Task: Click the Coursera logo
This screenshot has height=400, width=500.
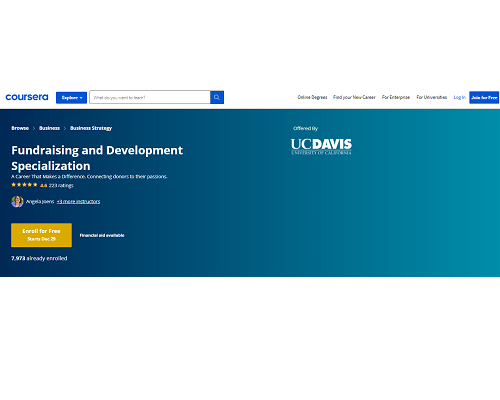Action: point(27,97)
